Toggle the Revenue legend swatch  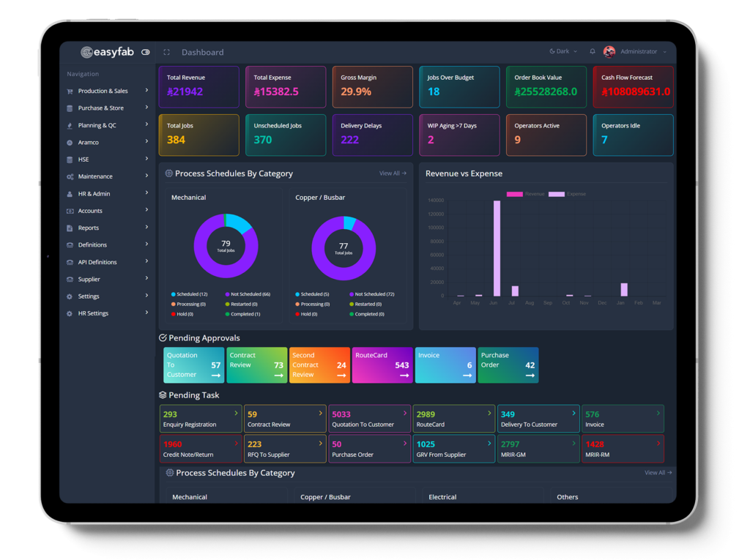point(515,194)
